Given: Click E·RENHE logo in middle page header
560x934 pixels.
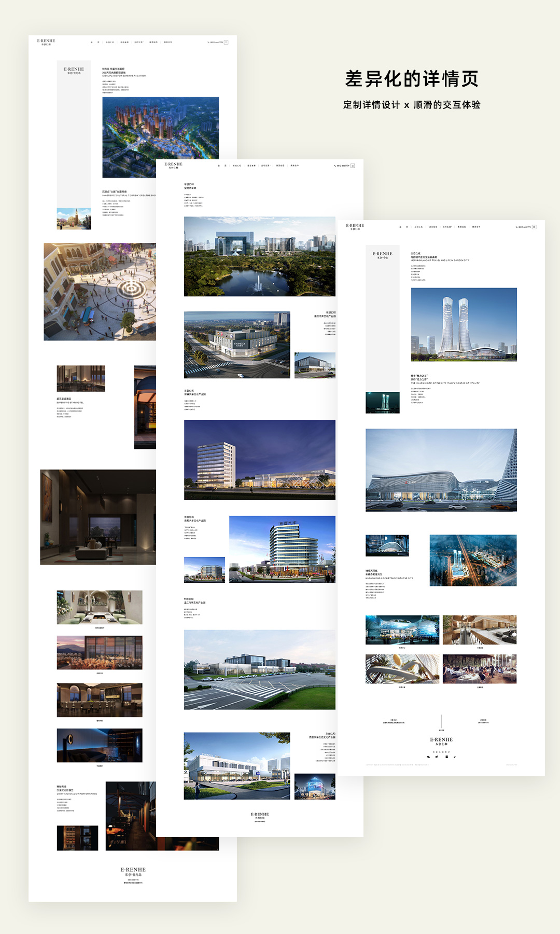Looking at the screenshot, I should point(174,166).
